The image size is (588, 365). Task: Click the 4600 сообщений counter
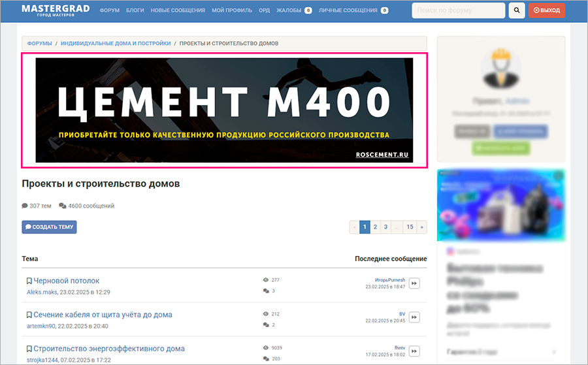[87, 206]
